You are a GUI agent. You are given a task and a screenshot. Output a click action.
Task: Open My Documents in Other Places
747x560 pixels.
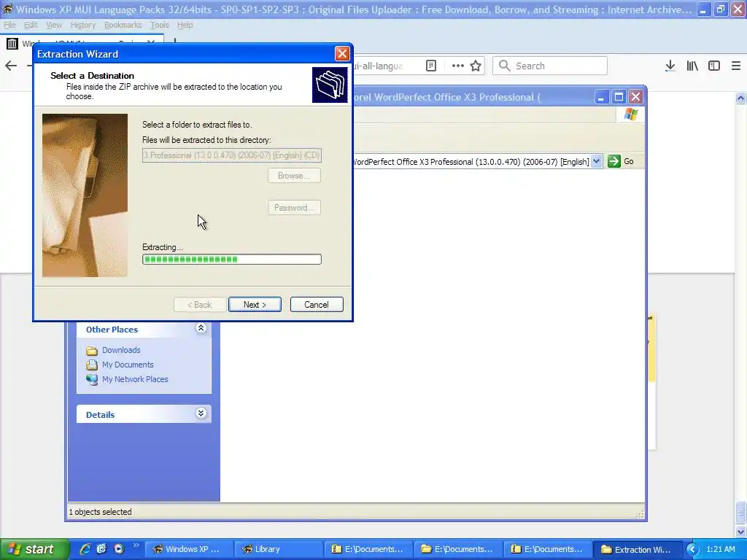[x=128, y=365]
